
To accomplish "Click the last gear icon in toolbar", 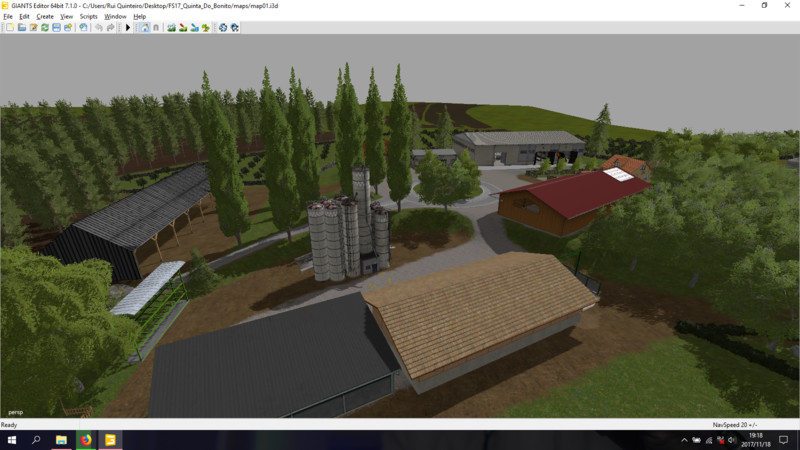I will (x=233, y=27).
